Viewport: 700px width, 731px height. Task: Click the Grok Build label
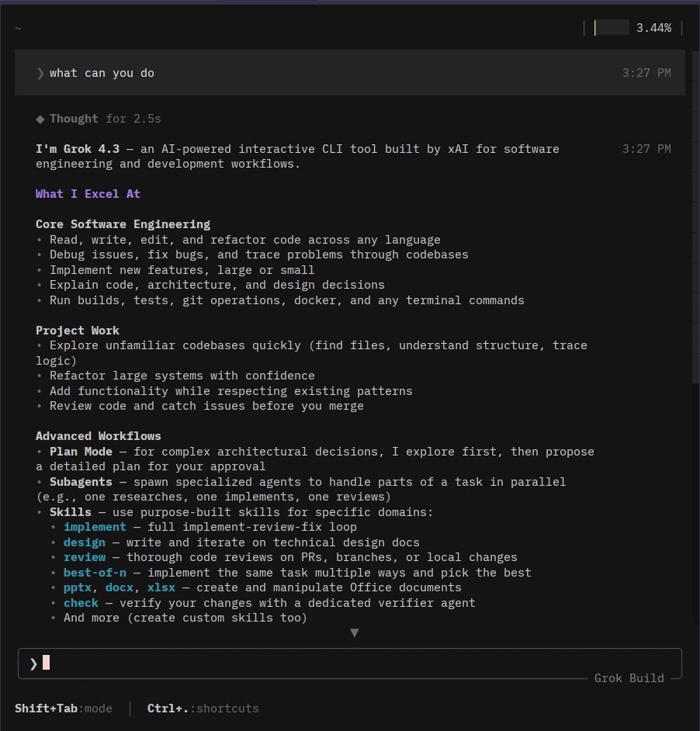(629, 678)
